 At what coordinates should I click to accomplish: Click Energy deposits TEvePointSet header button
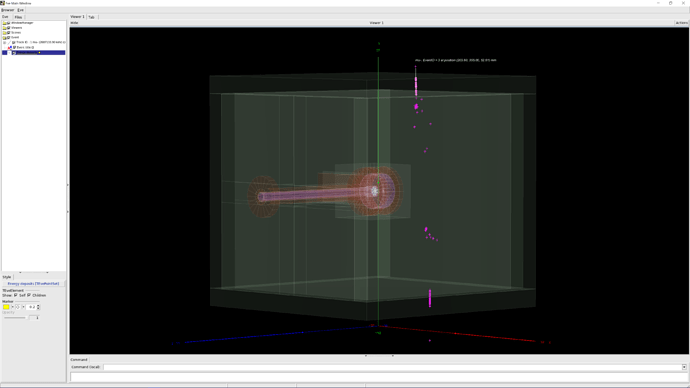[33, 284]
